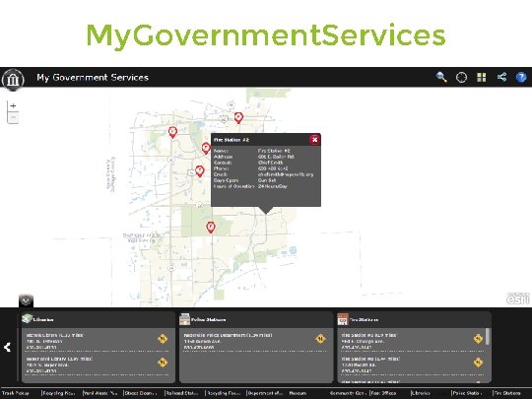Collapse the bottom panel with chevron toggle
Screen dimensions: 532x399
click(26, 300)
